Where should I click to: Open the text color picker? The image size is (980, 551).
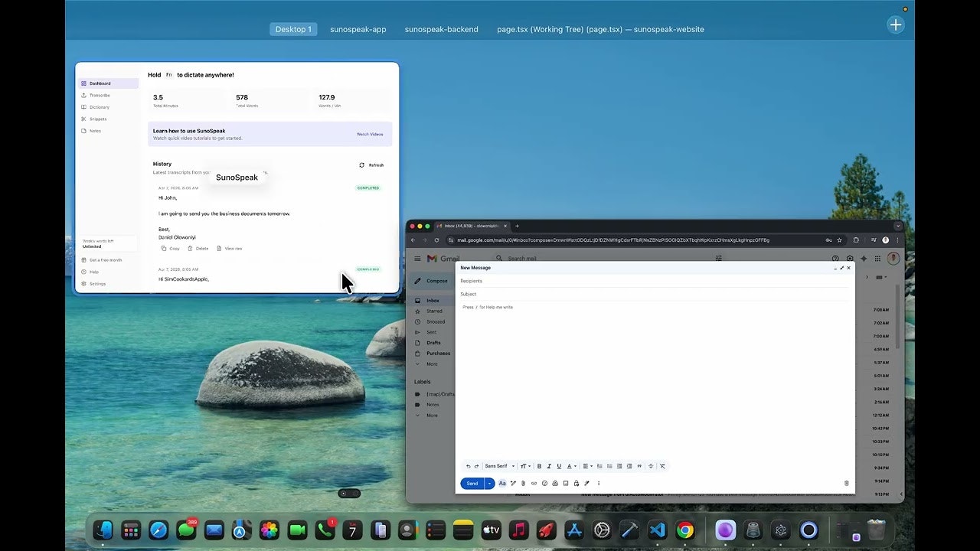[x=571, y=466]
